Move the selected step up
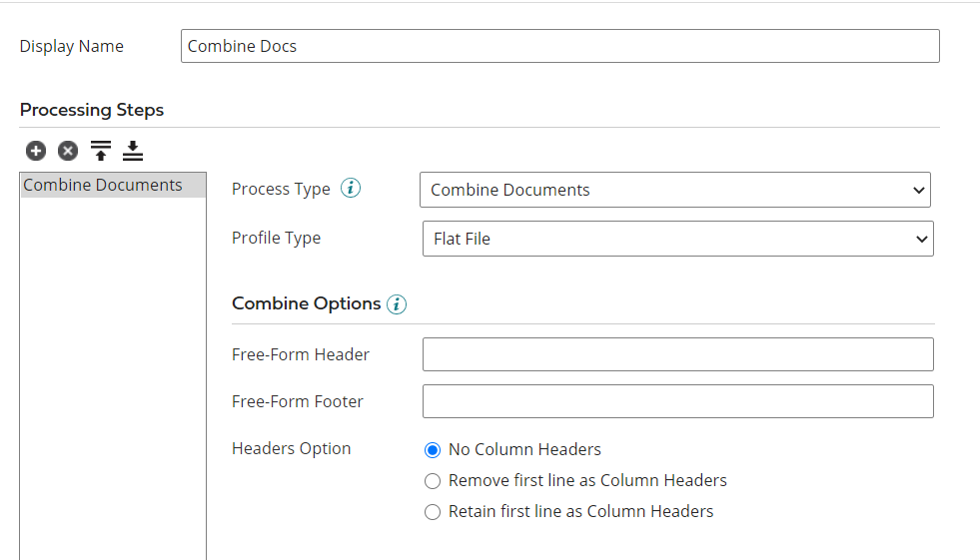Image resolution: width=980 pixels, height=560 pixels. point(100,151)
